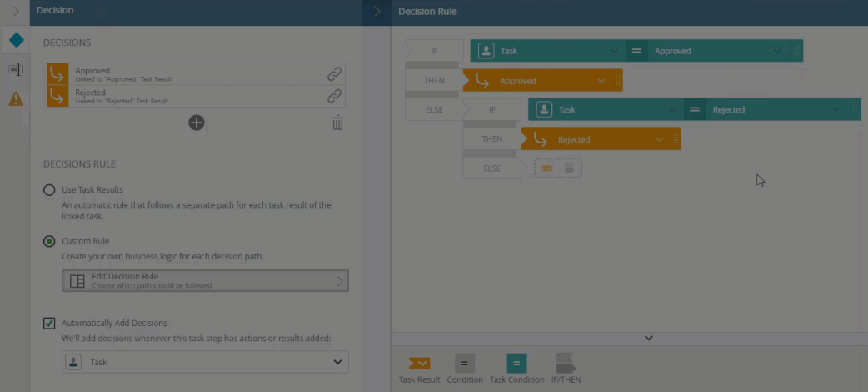Add a new decision with plus icon
Screen dimensions: 868x392
click(197, 123)
